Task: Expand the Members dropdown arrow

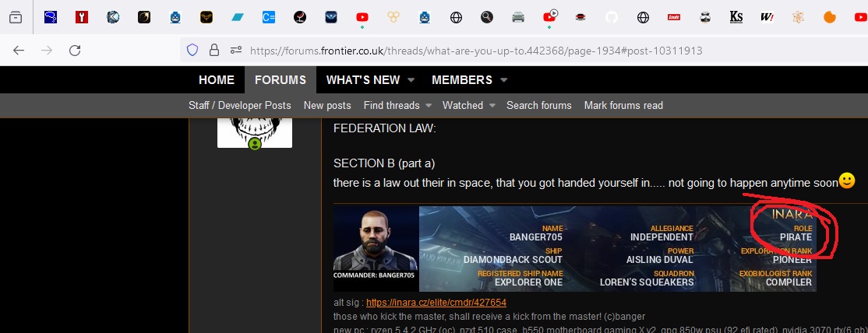Action: click(503, 80)
